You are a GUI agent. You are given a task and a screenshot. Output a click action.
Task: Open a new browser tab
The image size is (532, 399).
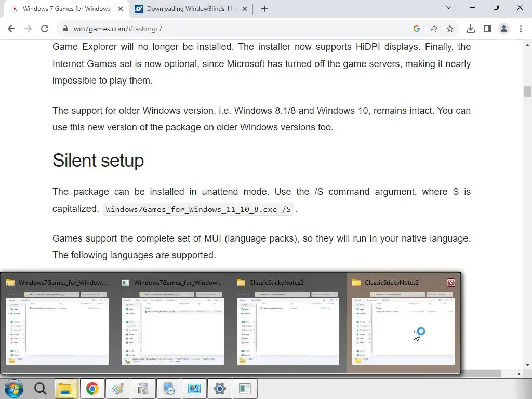tap(264, 9)
